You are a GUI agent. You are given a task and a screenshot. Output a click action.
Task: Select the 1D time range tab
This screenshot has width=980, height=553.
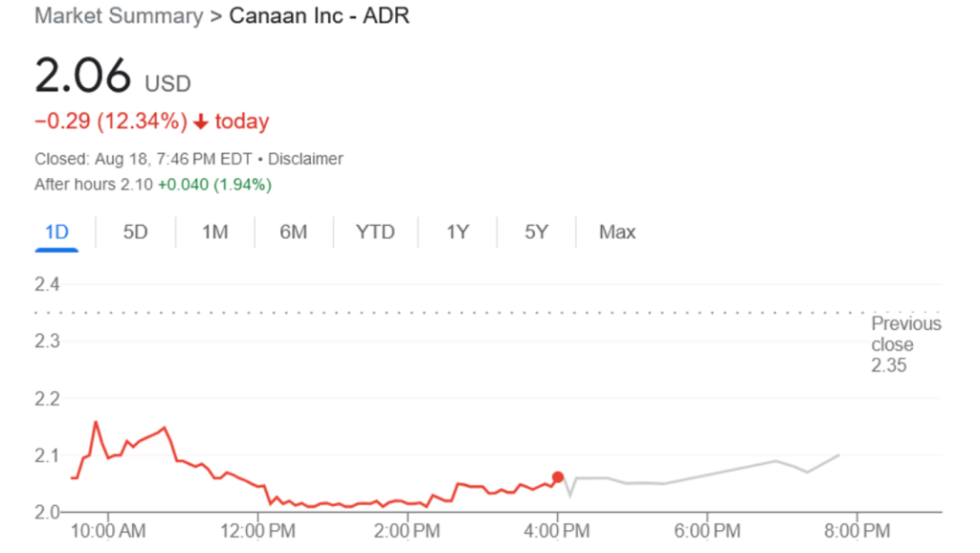pyautogui.click(x=56, y=232)
